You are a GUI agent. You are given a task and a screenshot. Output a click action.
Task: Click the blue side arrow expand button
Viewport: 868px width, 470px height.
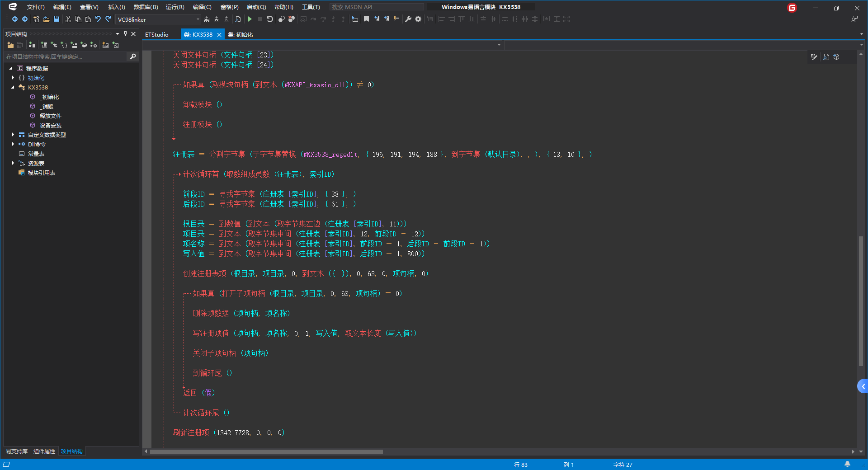point(863,386)
